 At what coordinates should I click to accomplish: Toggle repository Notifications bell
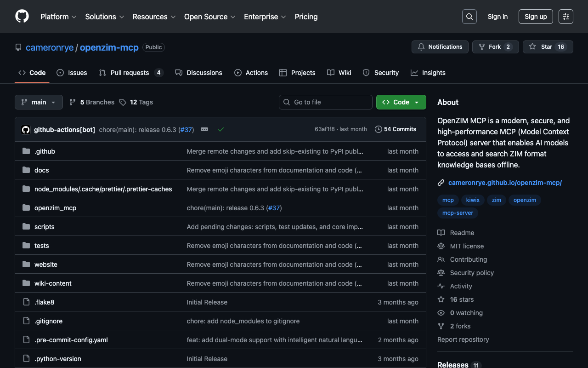click(x=440, y=47)
